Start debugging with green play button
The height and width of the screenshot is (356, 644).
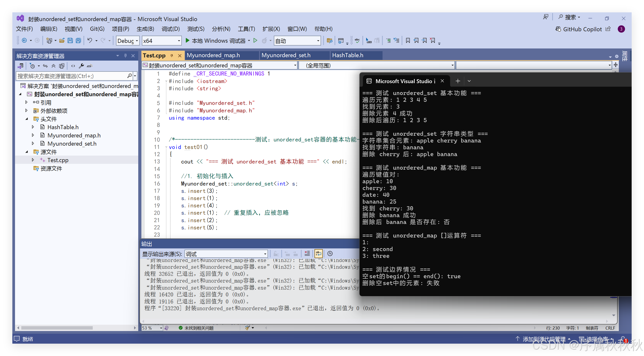point(187,40)
